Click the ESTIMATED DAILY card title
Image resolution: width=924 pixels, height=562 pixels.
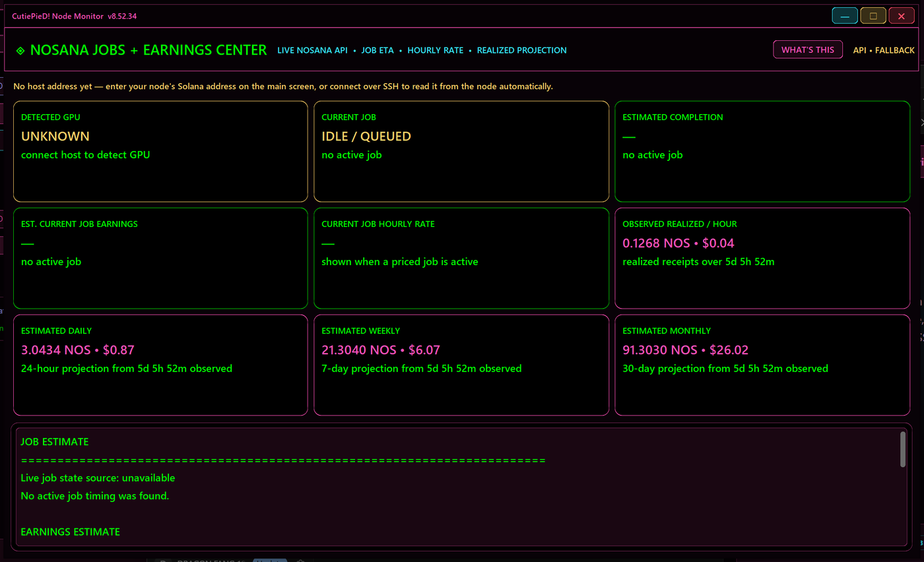pyautogui.click(x=56, y=331)
